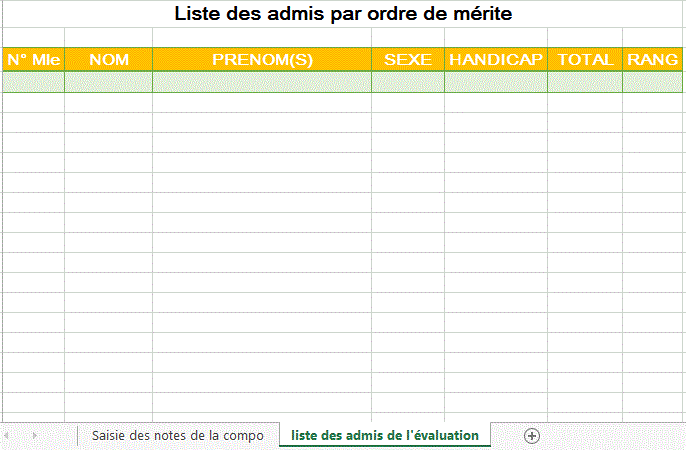Click green cell under TOTAL
The image size is (686, 450).
click(x=585, y=82)
